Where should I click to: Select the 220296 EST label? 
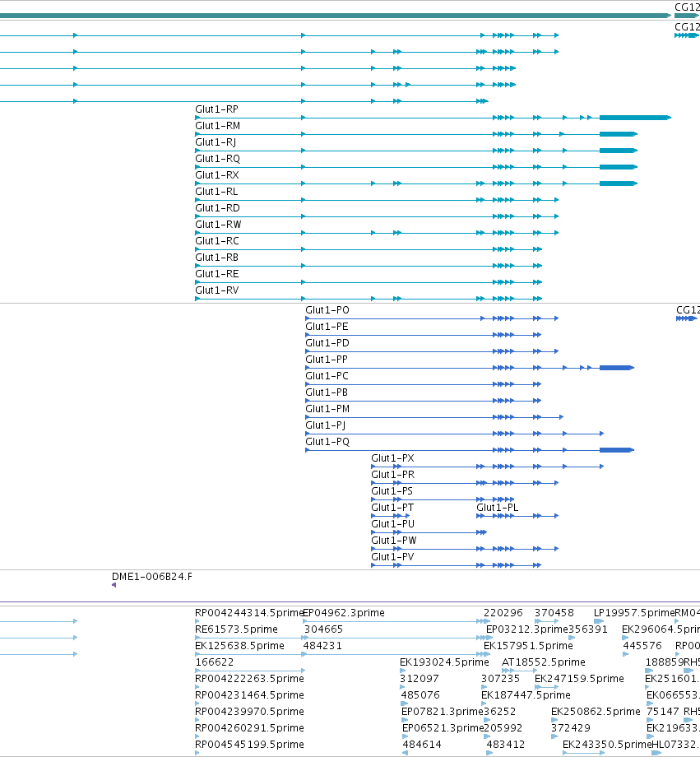click(503, 613)
